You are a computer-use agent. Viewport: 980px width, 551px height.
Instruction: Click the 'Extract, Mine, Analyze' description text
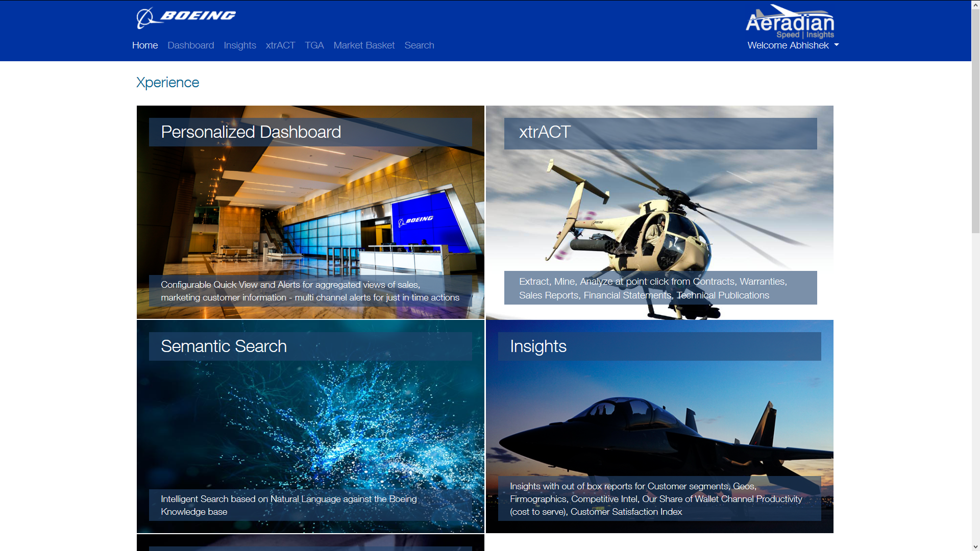pos(653,288)
